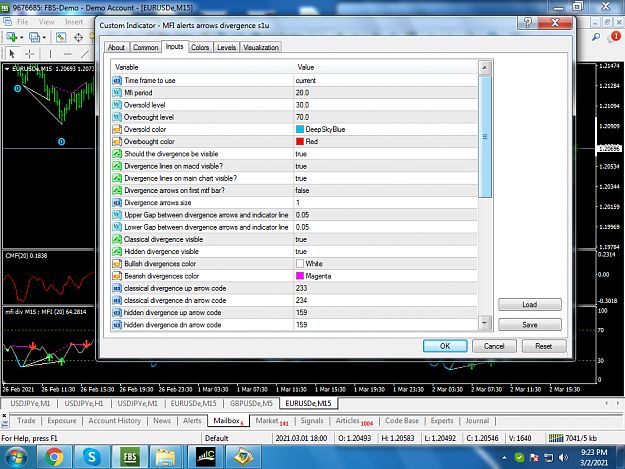Toggle Classical divergence visible true value

click(x=385, y=239)
